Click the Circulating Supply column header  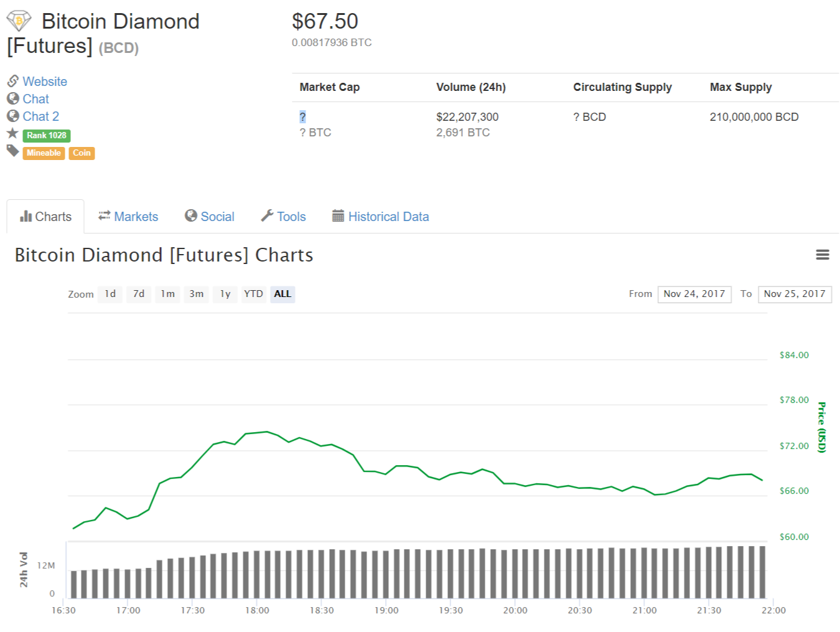pyautogui.click(x=622, y=87)
